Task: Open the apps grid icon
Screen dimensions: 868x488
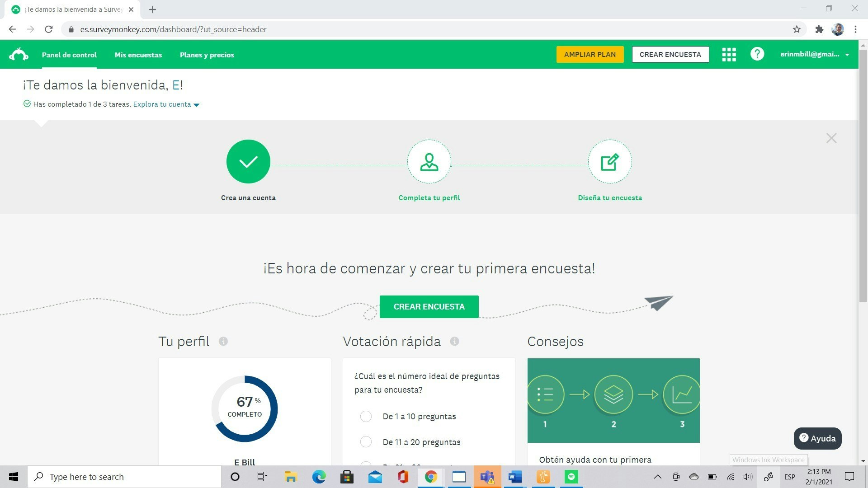Action: point(729,55)
